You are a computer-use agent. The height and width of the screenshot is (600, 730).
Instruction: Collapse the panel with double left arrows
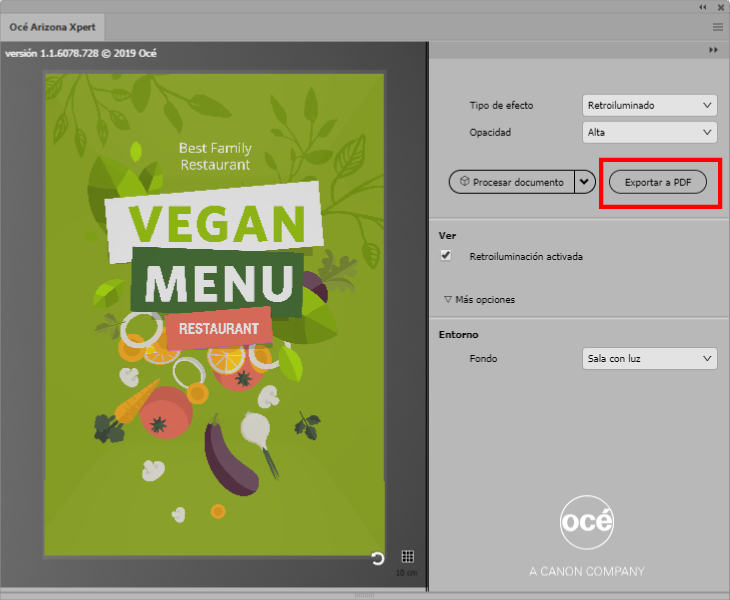pyautogui.click(x=703, y=7)
